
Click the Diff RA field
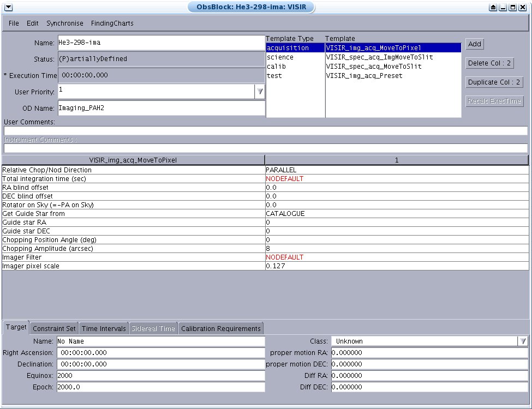[429, 375]
